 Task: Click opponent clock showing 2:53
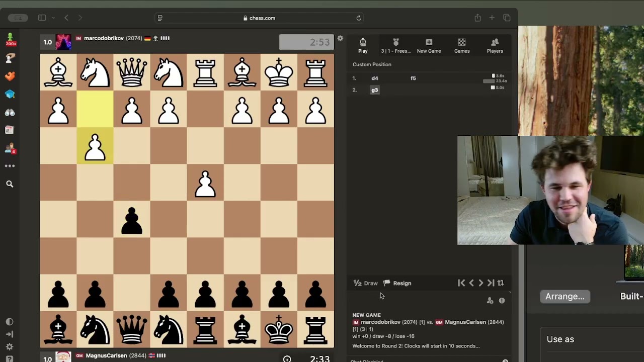click(x=306, y=42)
